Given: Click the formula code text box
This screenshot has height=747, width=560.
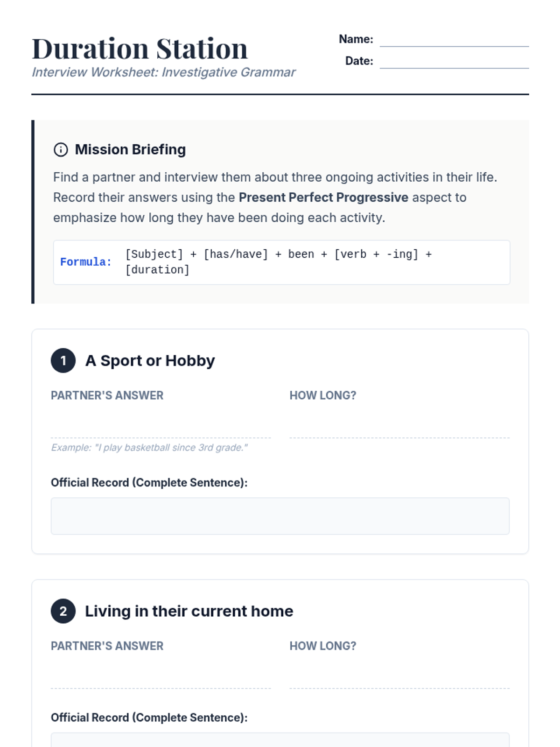Looking at the screenshot, I should (x=281, y=262).
